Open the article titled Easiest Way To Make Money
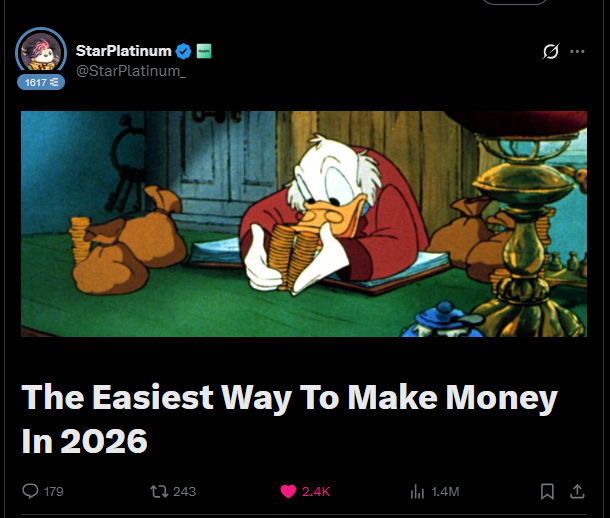Image resolution: width=610 pixels, height=518 pixels. pos(289,418)
